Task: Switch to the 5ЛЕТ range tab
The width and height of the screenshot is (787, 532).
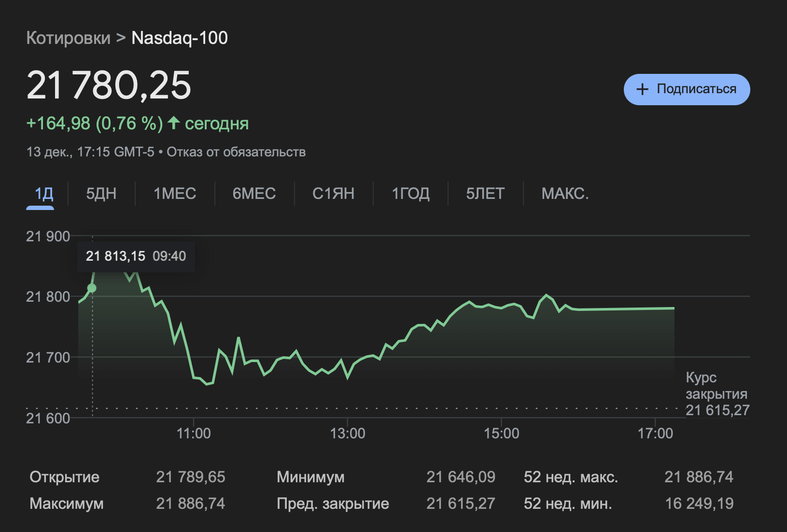Action: coord(485,194)
